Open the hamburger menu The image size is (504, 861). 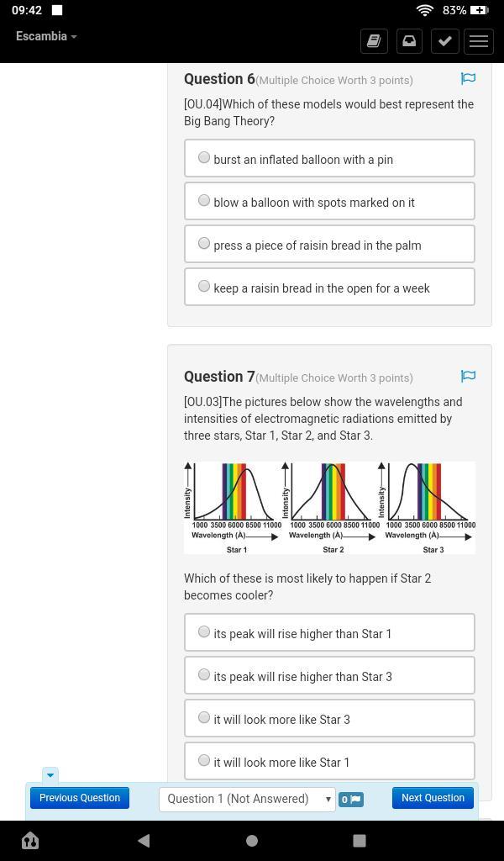(x=479, y=40)
